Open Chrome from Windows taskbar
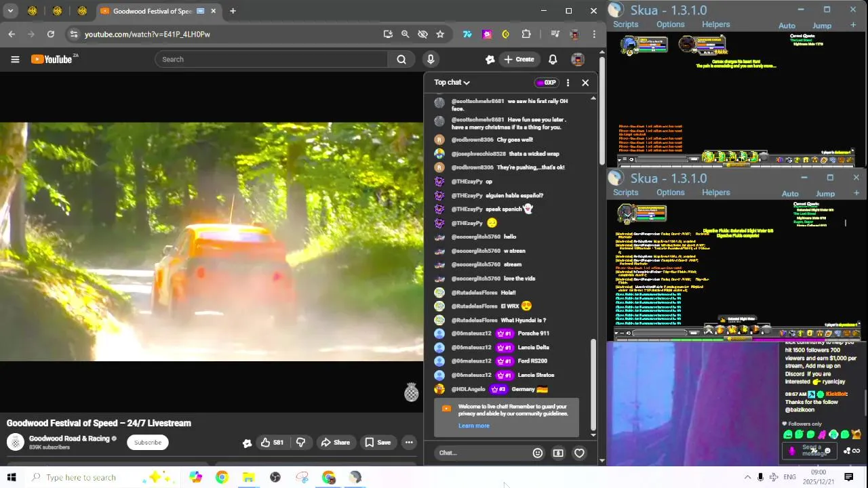This screenshot has height=488, width=868. coord(222,477)
